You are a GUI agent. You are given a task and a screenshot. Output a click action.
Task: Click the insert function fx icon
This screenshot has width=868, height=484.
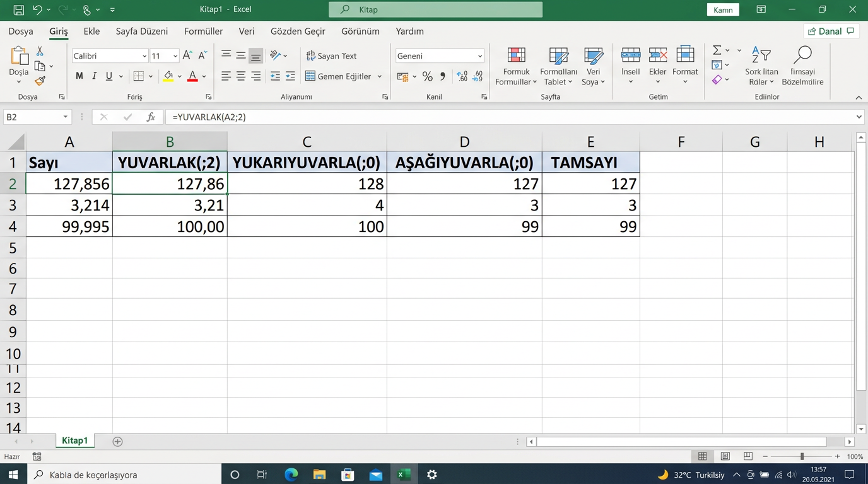click(151, 117)
